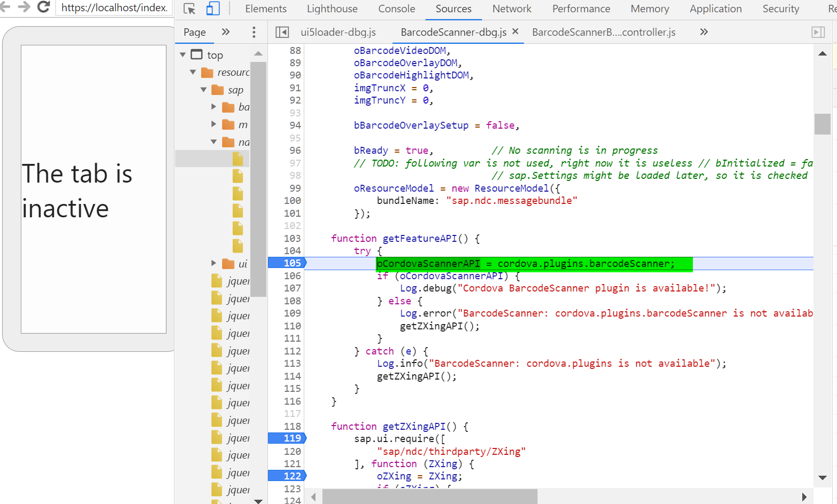Viewport: 837px width, 504px height.
Task: Click the "sap.ndc.messagebundle" string
Action: pos(511,200)
